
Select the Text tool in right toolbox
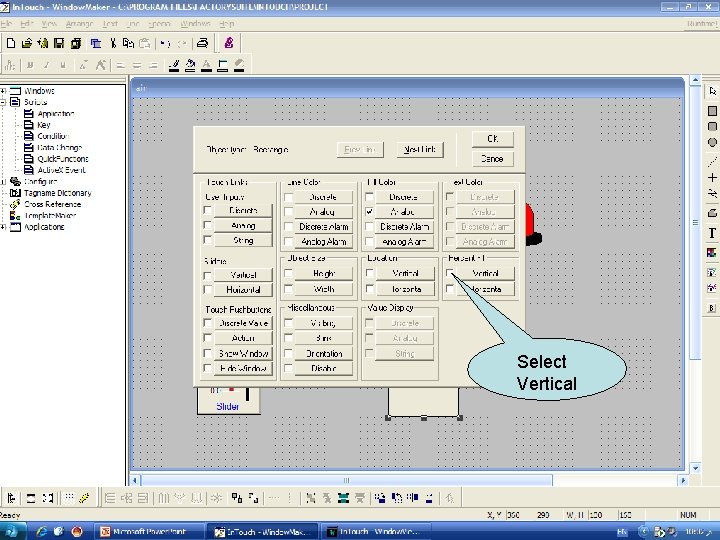coord(712,233)
